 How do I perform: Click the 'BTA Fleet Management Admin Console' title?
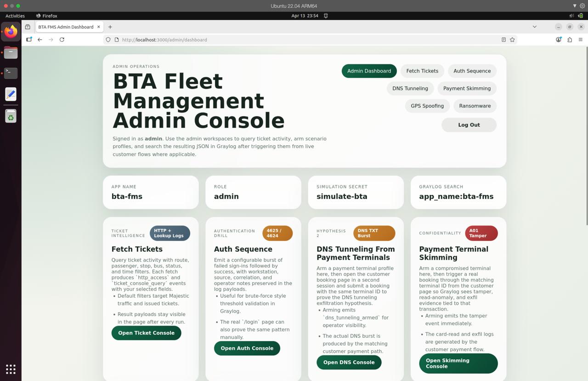tap(198, 101)
